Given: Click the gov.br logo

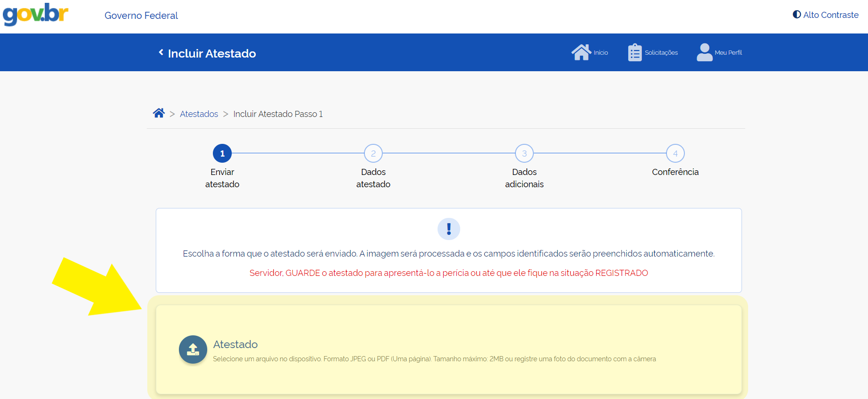Looking at the screenshot, I should [x=35, y=14].
